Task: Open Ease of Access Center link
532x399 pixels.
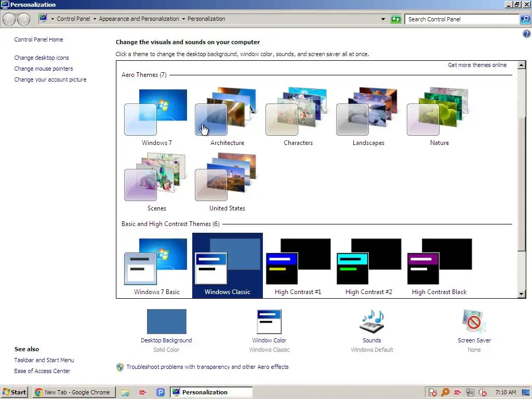Action: (42, 371)
